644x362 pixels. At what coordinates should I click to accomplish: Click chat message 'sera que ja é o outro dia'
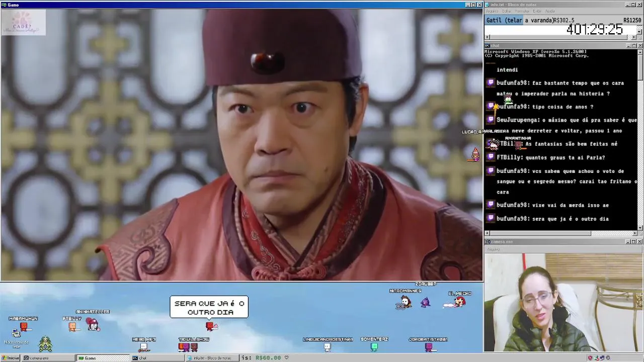click(x=571, y=219)
